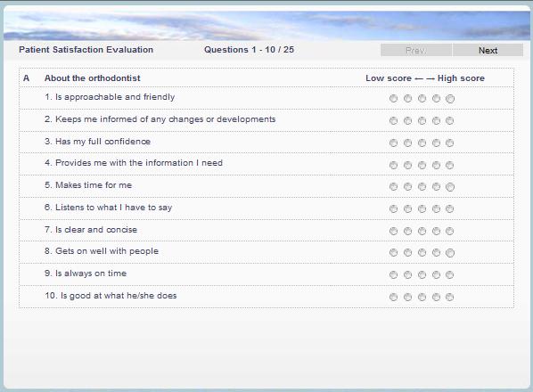Click the Next button
Screen dimensions: 533x392
coord(488,50)
